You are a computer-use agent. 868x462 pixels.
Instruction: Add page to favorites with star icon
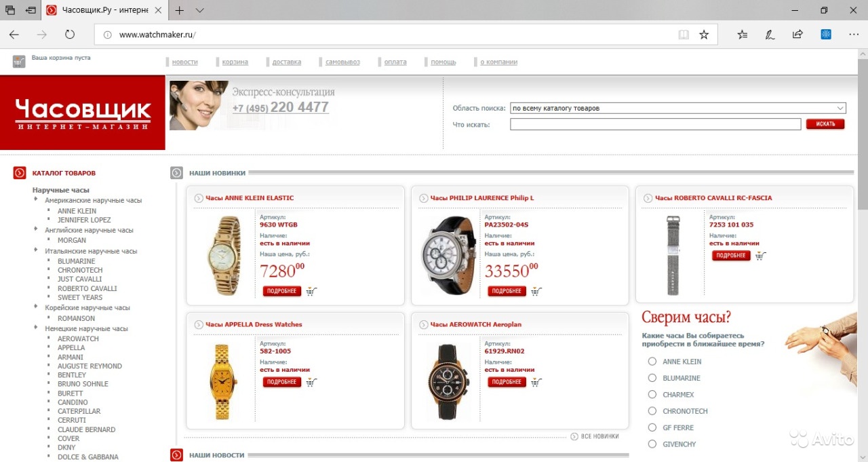pyautogui.click(x=704, y=35)
